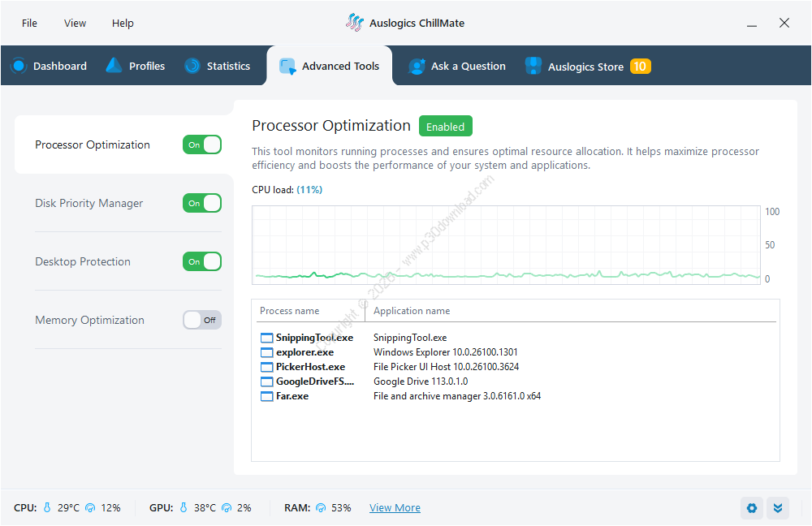Click the CPU fan load icon
This screenshot has height=526, width=812.
click(x=90, y=508)
